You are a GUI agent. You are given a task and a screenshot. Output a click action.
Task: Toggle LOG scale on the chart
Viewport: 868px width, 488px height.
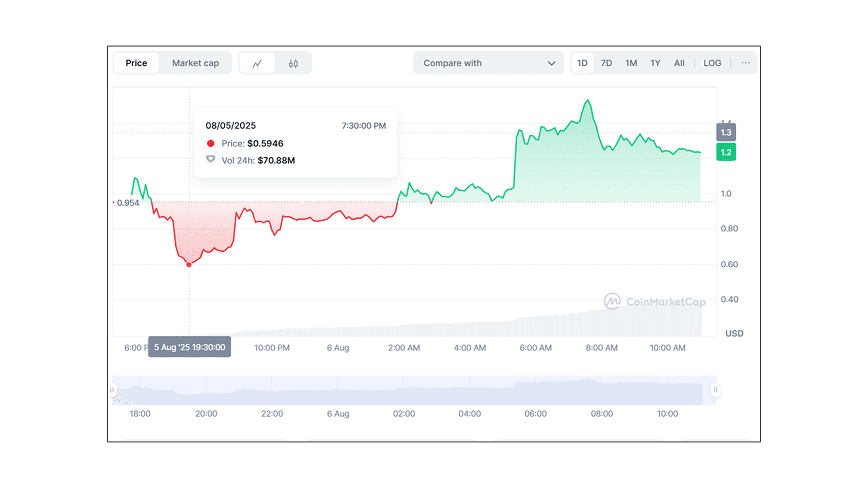pyautogui.click(x=712, y=63)
